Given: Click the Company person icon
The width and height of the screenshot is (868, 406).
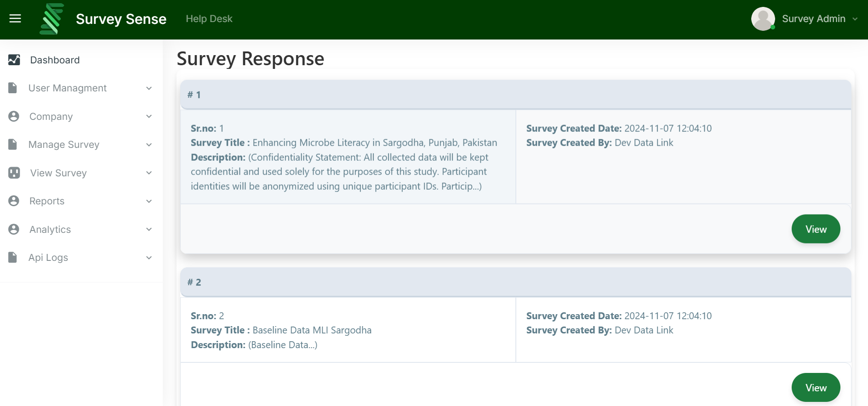Looking at the screenshot, I should coord(14,116).
